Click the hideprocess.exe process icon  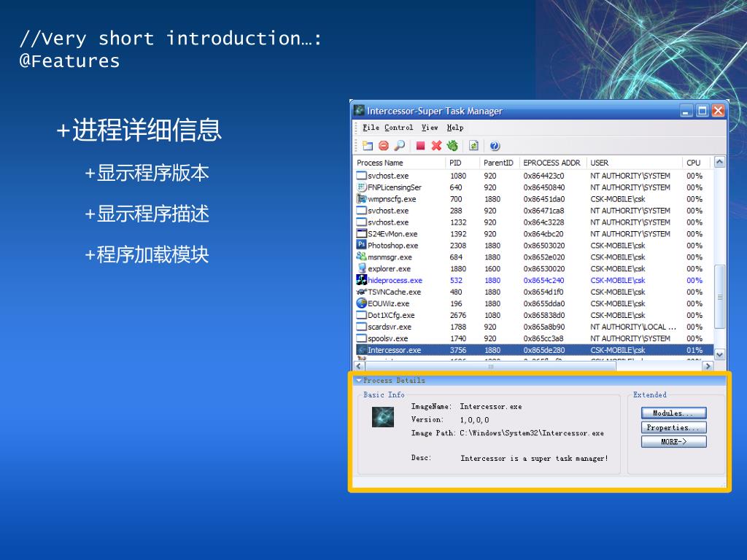point(362,279)
